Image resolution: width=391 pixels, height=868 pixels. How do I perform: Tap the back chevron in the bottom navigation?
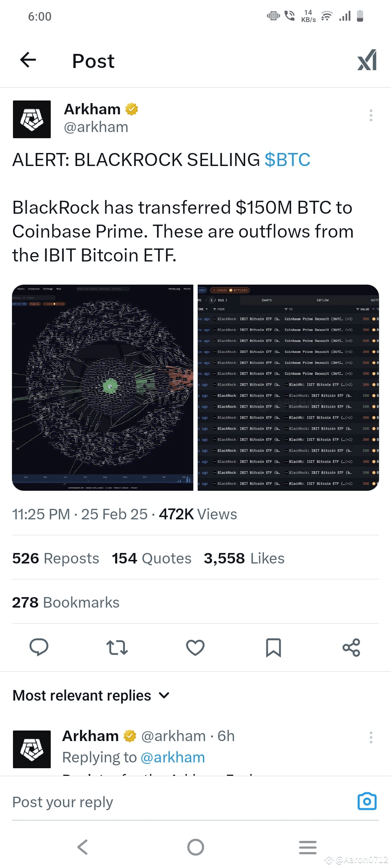tap(83, 847)
